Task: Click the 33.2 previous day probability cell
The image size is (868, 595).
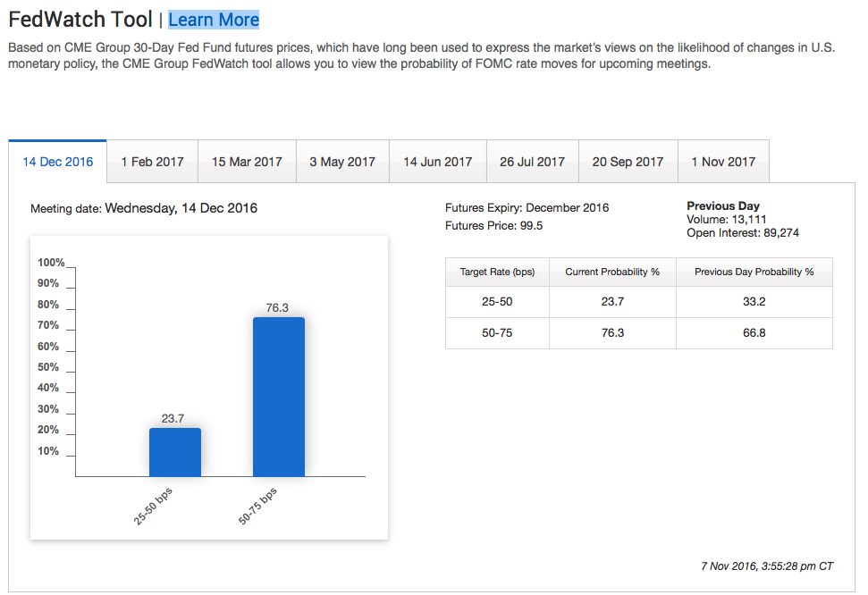Action: (x=754, y=302)
